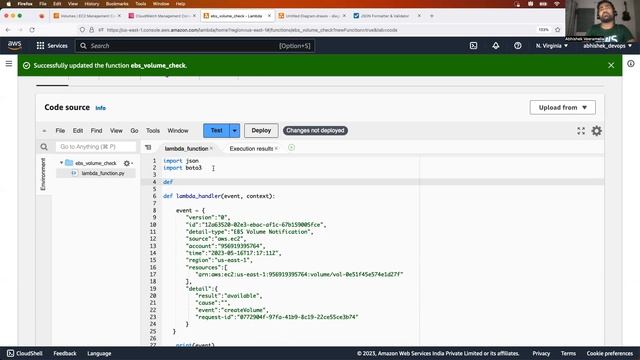This screenshot has height=360, width=640.
Task: Click the Go to Anything field
Action: [96, 147]
